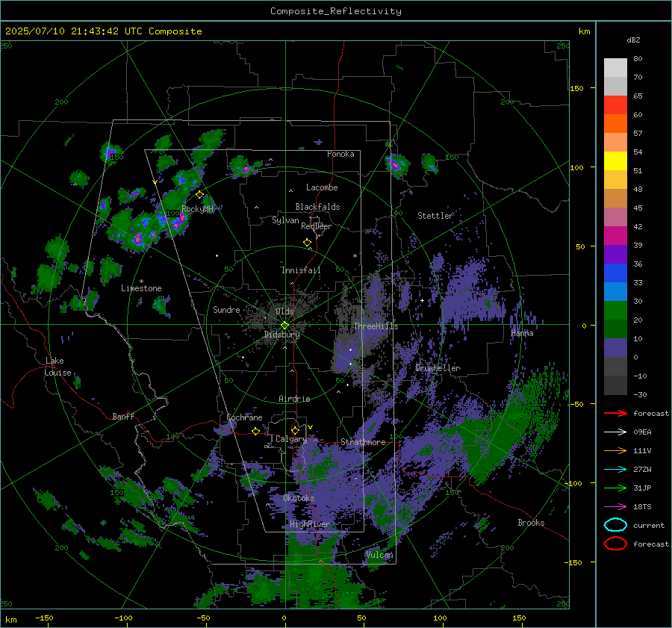The width and height of the screenshot is (672, 628).
Task: Click the Composite_Reflectivity title text
Action: pos(335,11)
